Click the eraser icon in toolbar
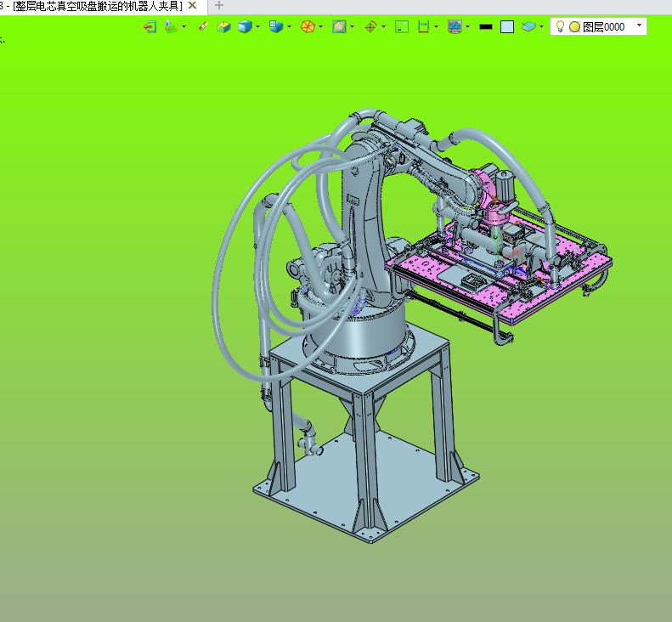 click(203, 26)
